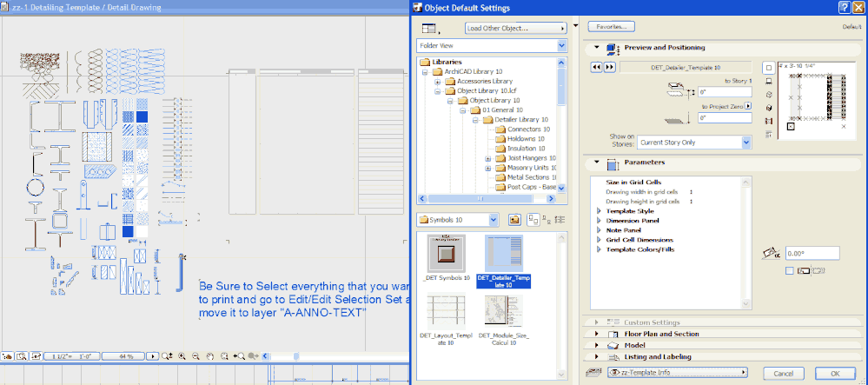Click the dialog Help question mark button
This screenshot has width=868, height=385.
pos(845,7)
